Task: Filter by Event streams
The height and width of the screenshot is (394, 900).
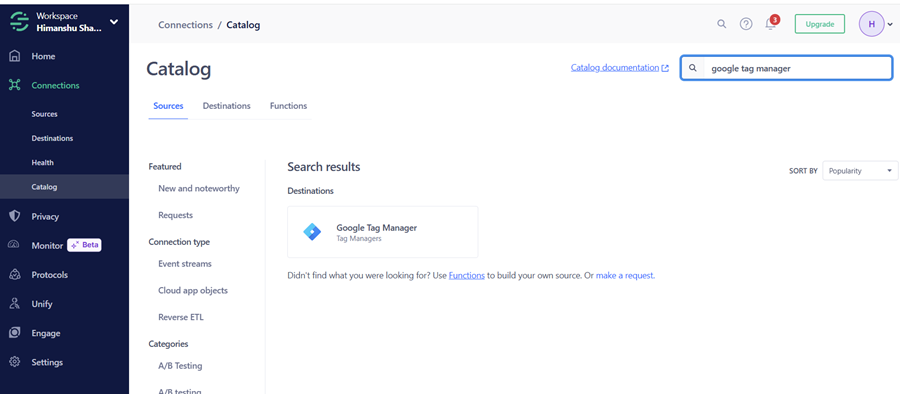Action: click(x=185, y=264)
